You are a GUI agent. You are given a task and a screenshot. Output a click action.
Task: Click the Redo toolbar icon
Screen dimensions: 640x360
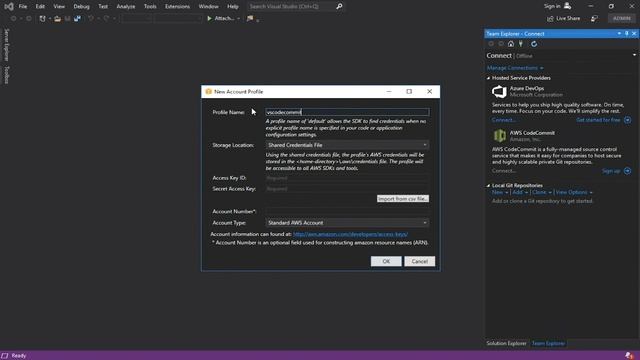pyautogui.click(x=106, y=18)
